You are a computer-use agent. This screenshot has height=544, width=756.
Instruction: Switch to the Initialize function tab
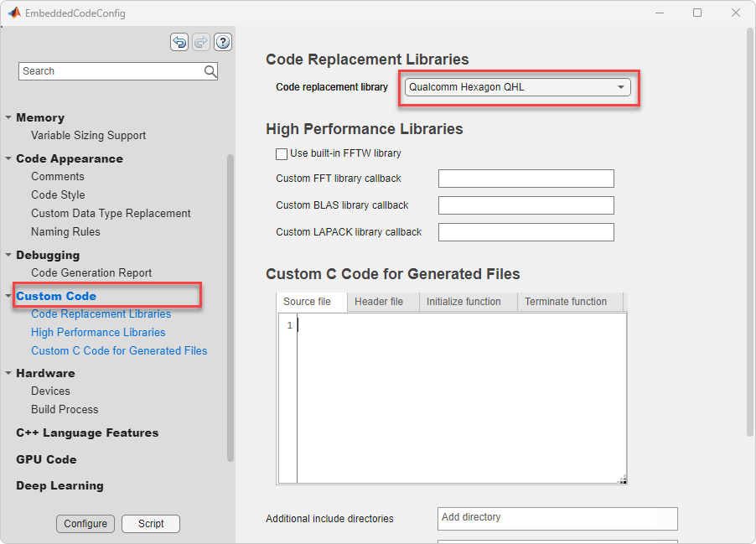463,302
